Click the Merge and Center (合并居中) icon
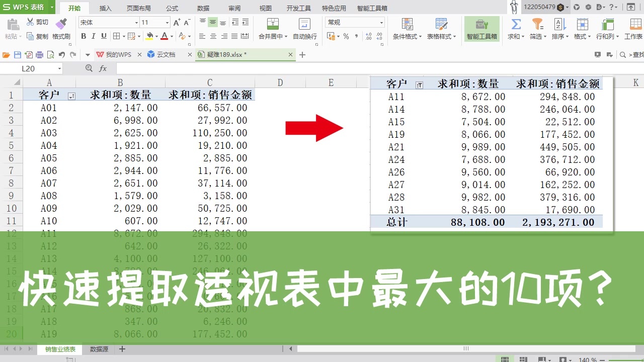 tap(273, 24)
